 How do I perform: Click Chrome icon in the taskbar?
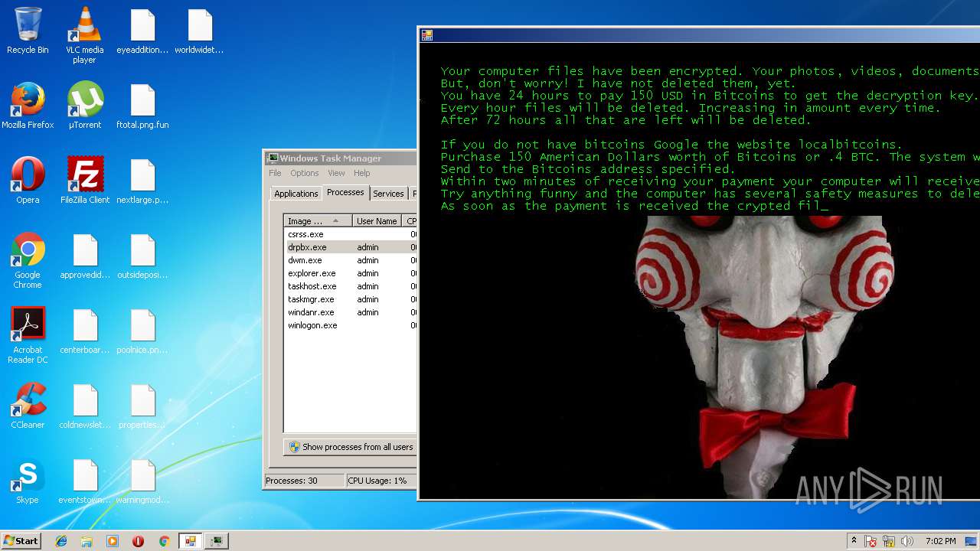point(164,541)
